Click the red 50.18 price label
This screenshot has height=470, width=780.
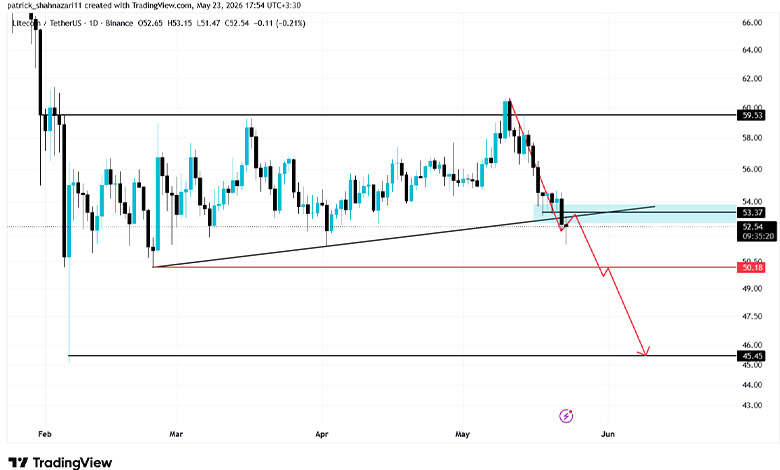click(x=752, y=268)
